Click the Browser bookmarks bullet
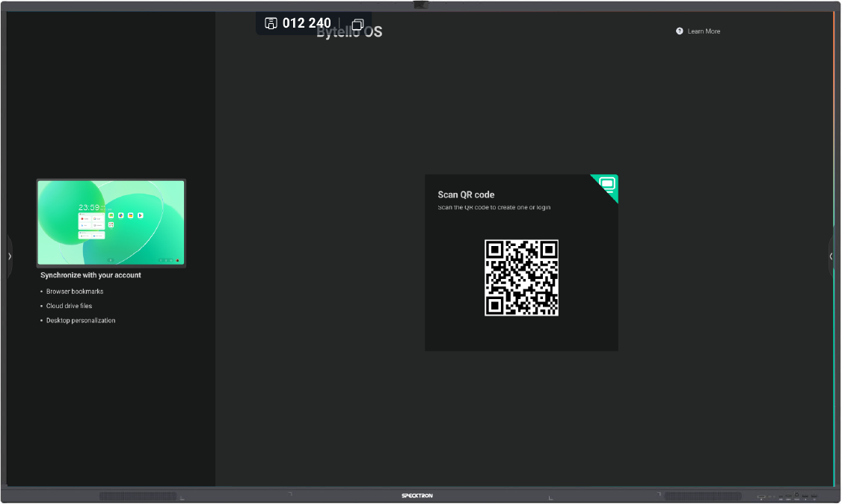Image resolution: width=842 pixels, height=504 pixels. pos(75,292)
